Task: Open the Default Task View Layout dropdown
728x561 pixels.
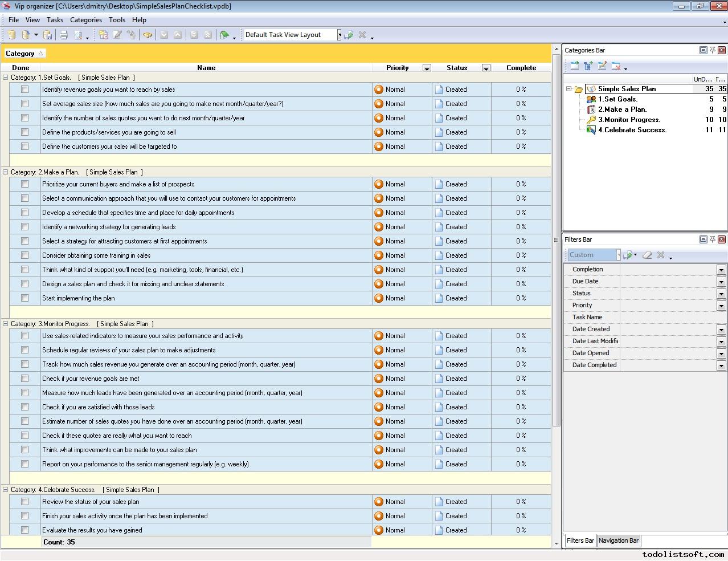Action: [x=339, y=35]
